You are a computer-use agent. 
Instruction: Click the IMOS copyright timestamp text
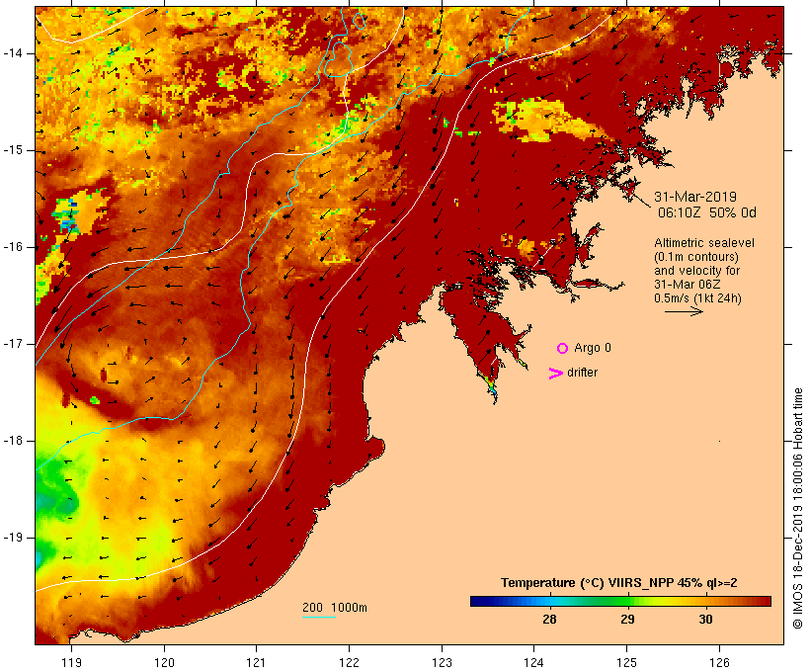point(797,509)
